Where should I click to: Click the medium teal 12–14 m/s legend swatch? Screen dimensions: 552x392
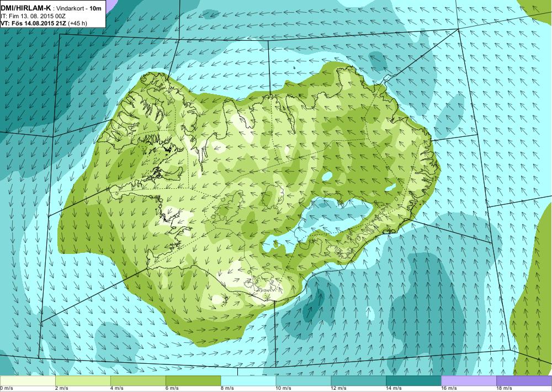click(358, 381)
